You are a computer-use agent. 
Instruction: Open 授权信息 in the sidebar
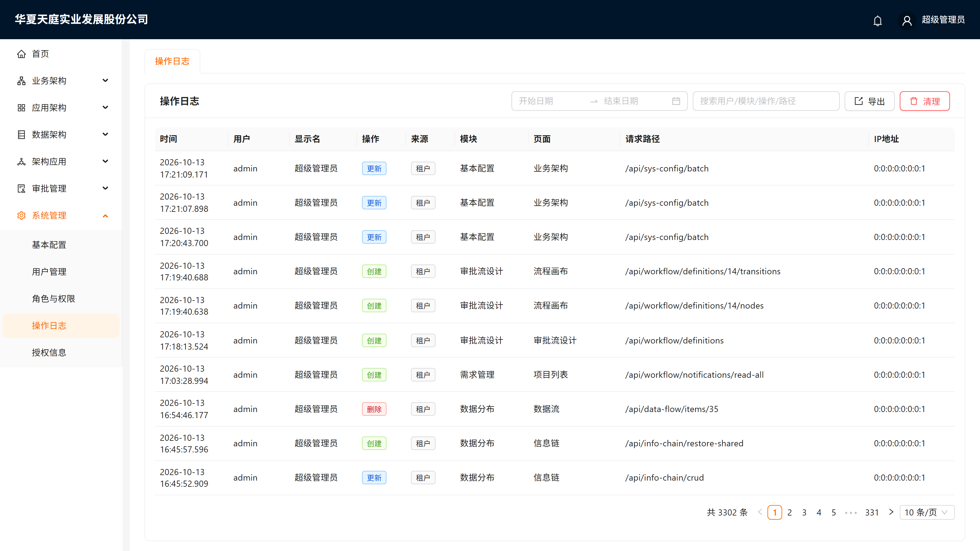(x=61, y=353)
